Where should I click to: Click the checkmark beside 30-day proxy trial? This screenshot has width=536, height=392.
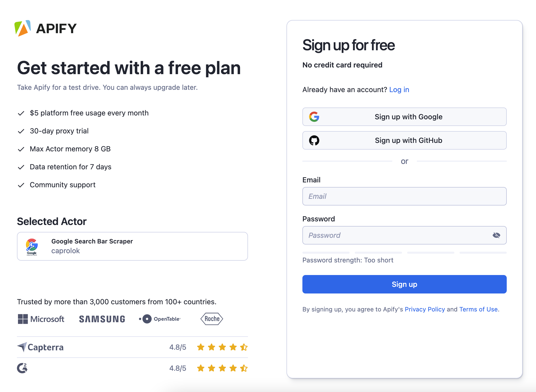[x=21, y=131]
